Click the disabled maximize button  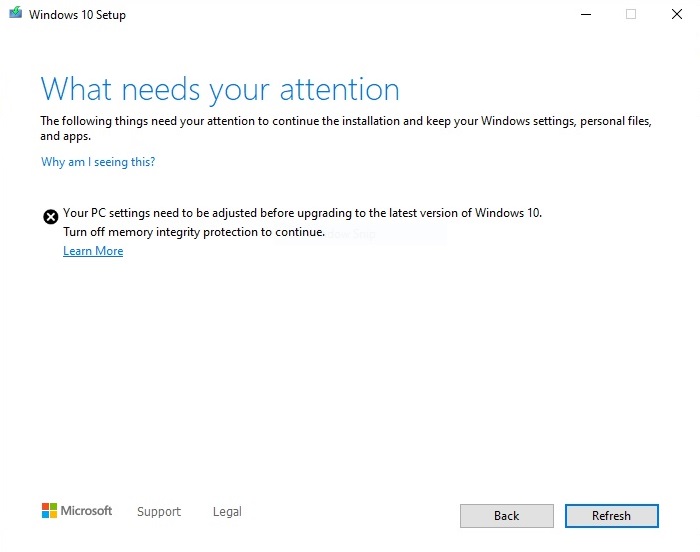point(631,14)
